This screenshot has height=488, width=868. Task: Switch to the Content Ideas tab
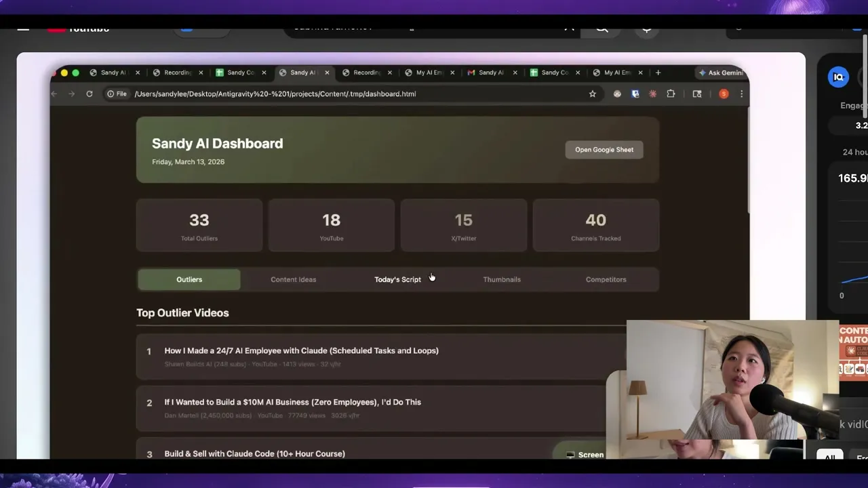[294, 279]
